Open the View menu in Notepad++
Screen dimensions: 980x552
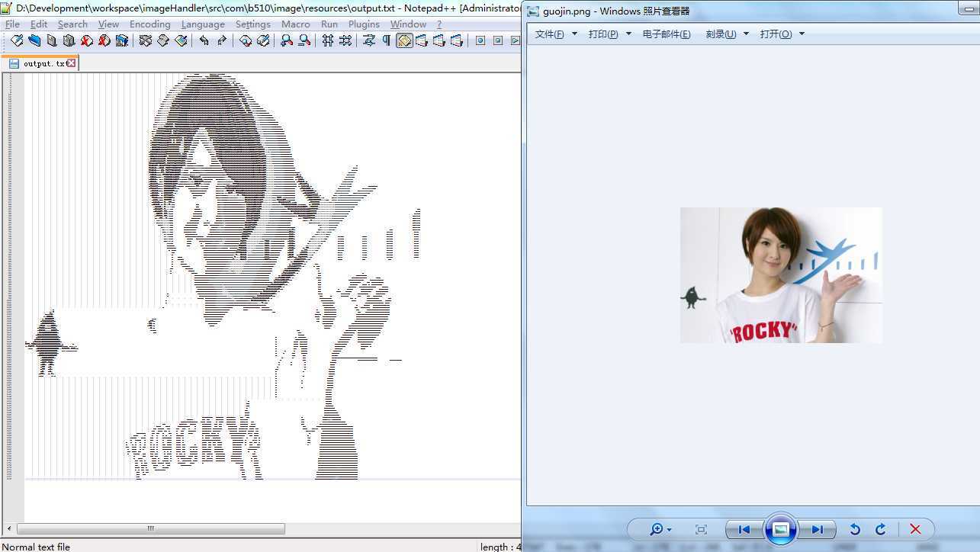(x=108, y=24)
